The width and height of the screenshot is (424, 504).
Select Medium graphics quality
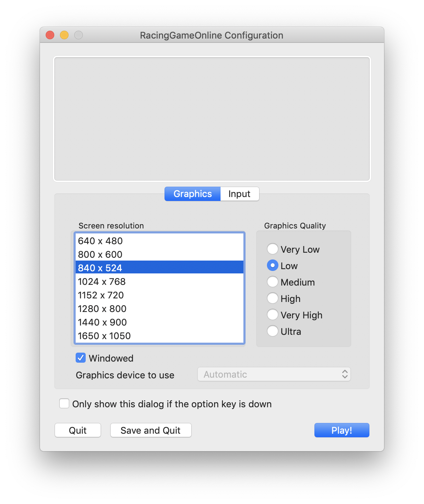coord(273,282)
